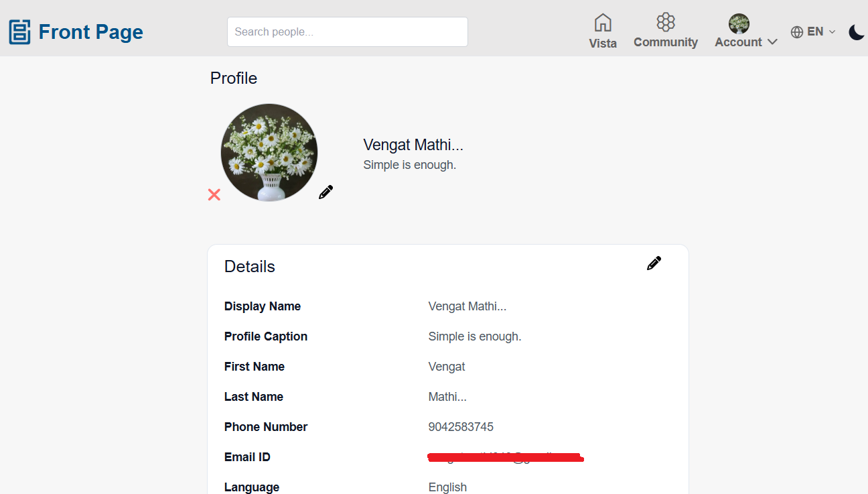Click the Front Page logo icon

[x=20, y=32]
